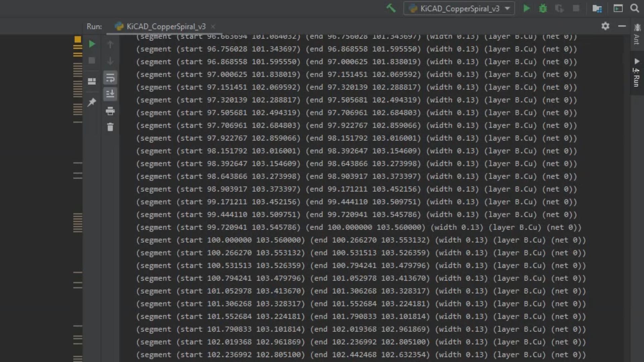Open the run anything window icon
644x362 pixels.
(x=618, y=8)
